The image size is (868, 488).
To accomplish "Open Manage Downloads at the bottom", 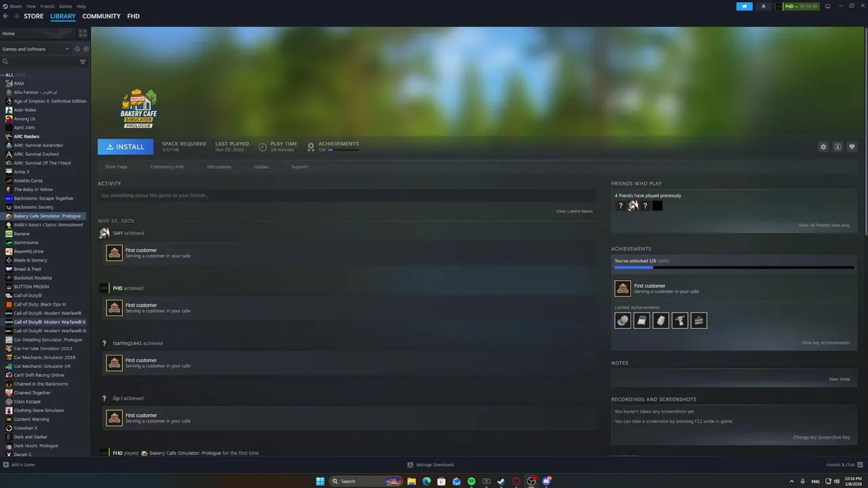I will (431, 465).
